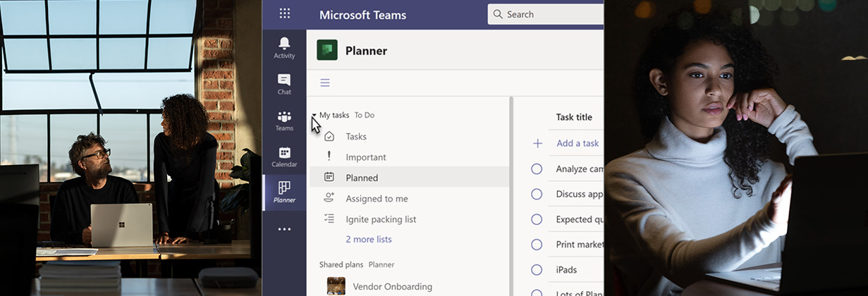Screen dimensions: 868x296
Task: Click the Assigned to me person icon
Action: point(329,198)
